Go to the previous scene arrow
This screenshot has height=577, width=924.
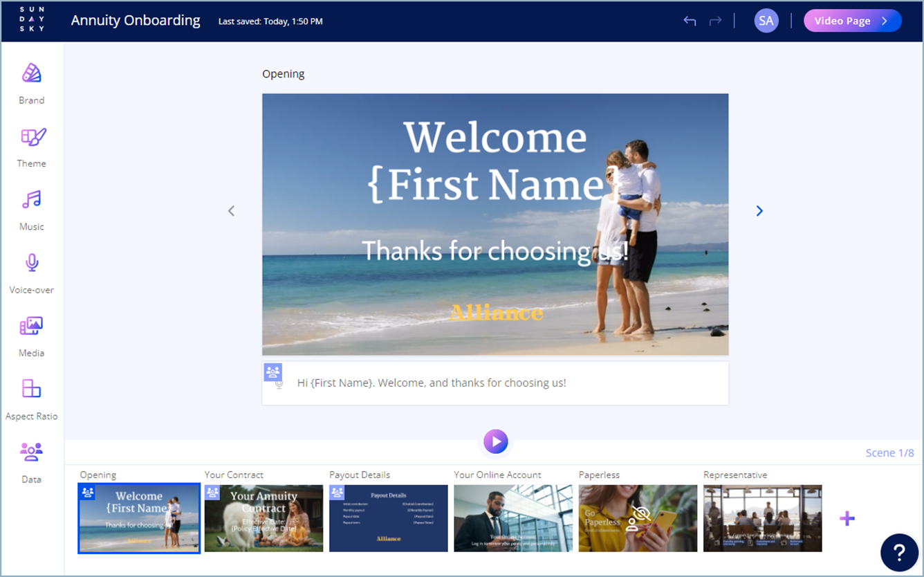click(232, 211)
